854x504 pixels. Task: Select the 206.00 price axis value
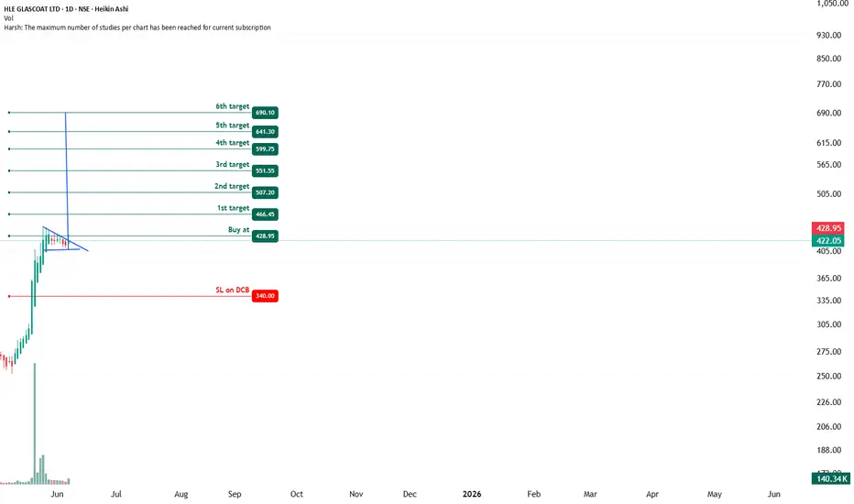[x=829, y=427]
